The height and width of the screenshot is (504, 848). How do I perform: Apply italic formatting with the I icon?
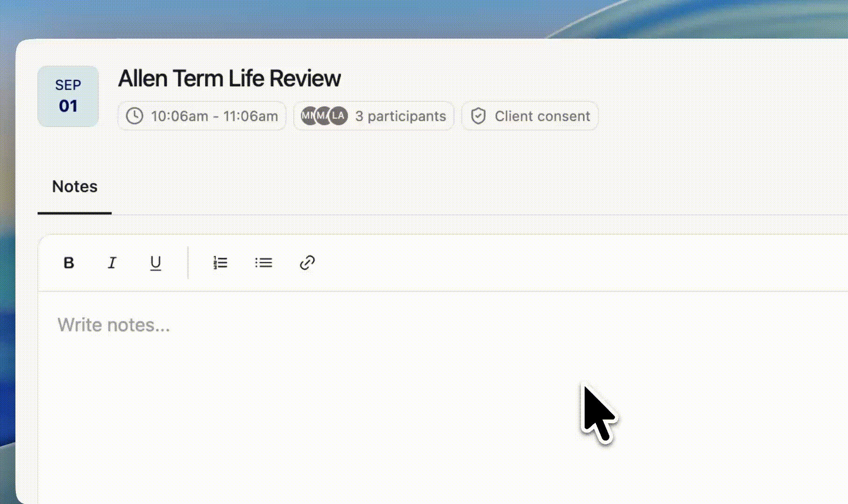(112, 263)
